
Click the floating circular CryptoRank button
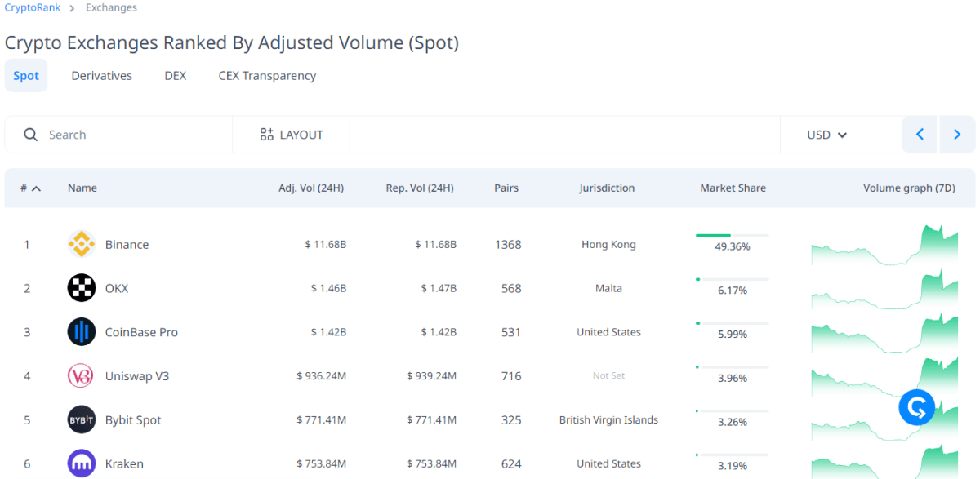coord(916,407)
